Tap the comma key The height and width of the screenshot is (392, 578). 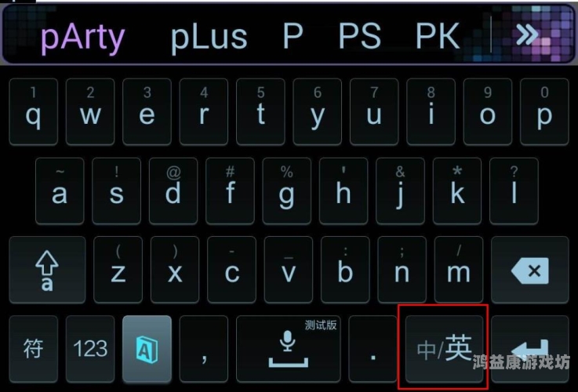click(204, 349)
